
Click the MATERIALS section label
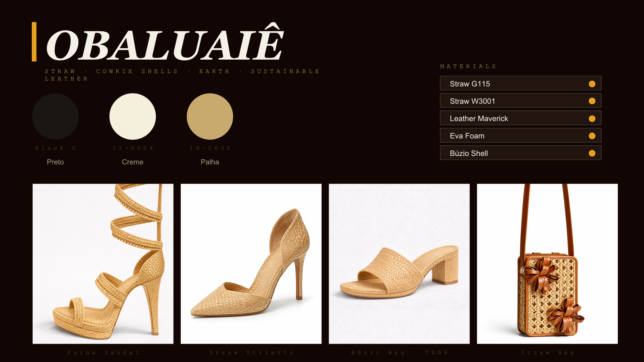coord(468,66)
